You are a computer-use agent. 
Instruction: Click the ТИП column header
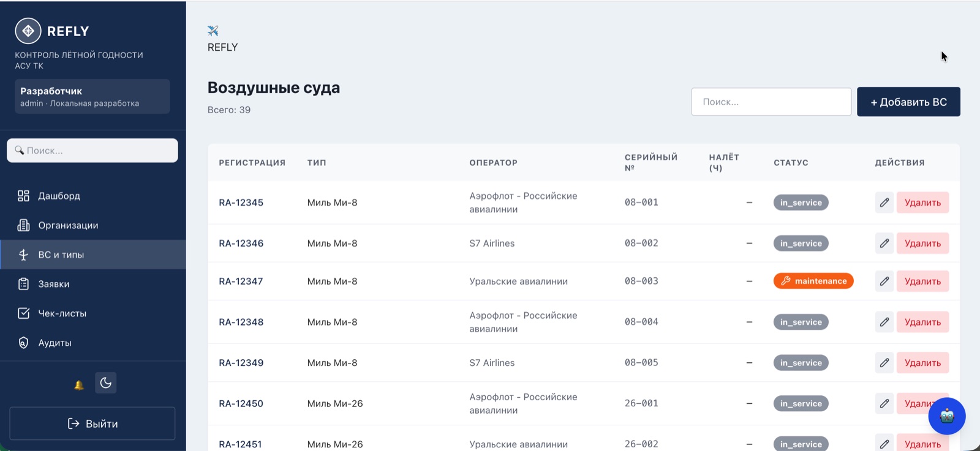tap(317, 163)
